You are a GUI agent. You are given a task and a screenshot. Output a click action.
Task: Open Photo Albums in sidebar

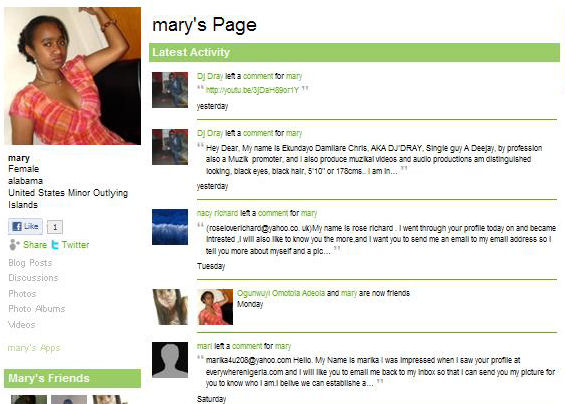point(37,309)
